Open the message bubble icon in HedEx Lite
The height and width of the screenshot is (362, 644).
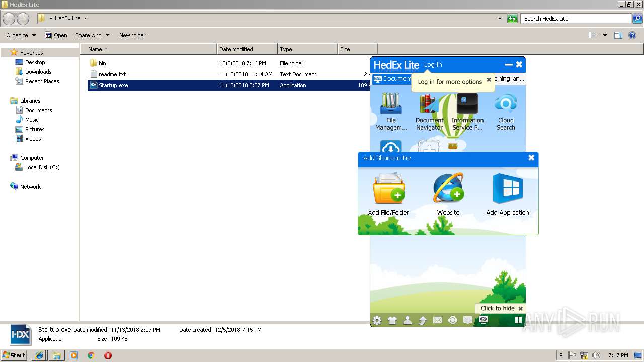click(x=468, y=320)
